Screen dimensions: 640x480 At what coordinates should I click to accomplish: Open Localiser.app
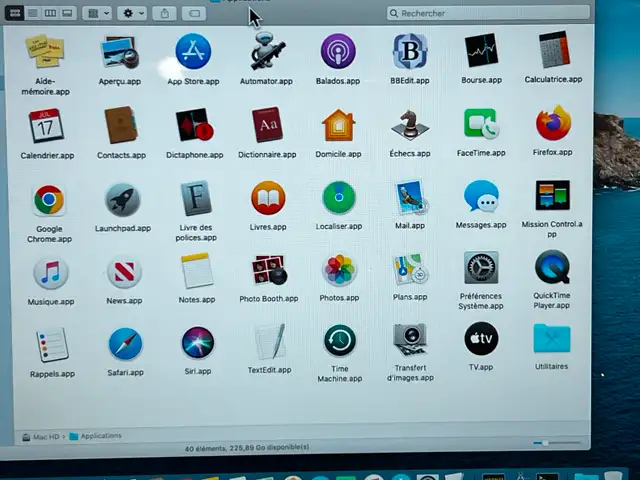click(x=339, y=198)
